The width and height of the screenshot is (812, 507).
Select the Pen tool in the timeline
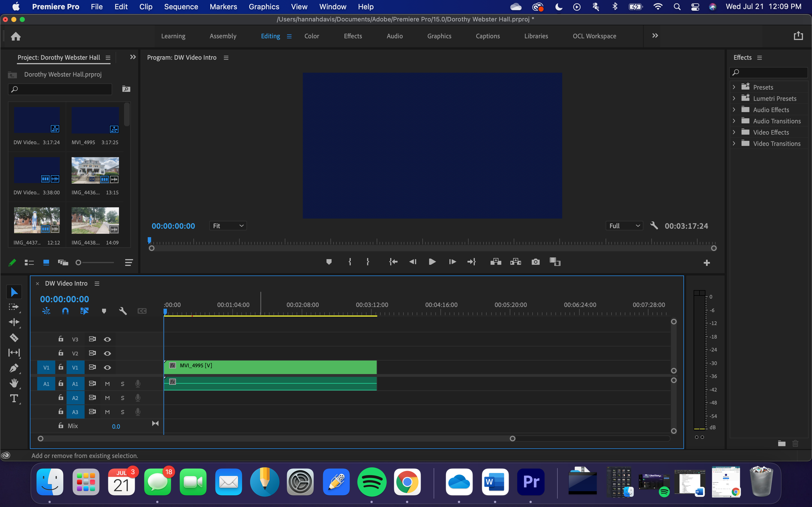click(14, 368)
